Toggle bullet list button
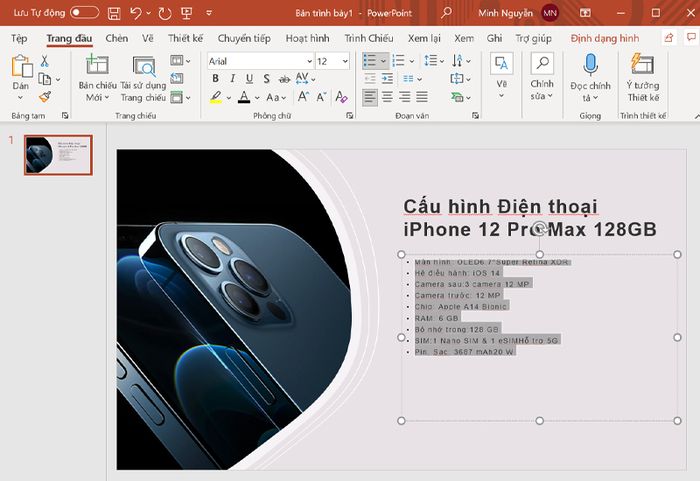Viewport: 700px width, 481px height. pos(370,60)
